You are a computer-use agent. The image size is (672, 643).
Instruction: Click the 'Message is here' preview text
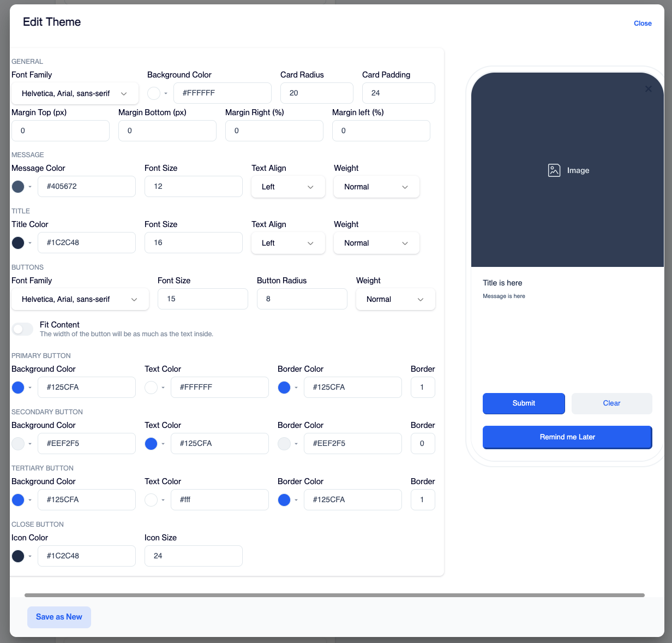click(x=504, y=296)
